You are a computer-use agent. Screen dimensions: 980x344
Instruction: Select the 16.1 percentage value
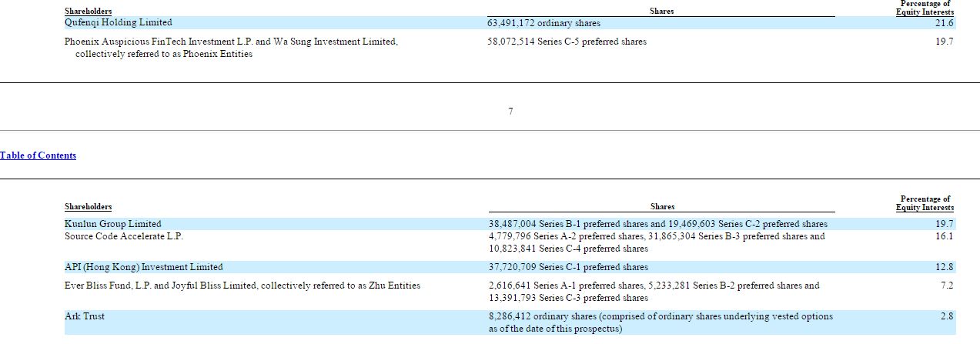pyautogui.click(x=944, y=236)
